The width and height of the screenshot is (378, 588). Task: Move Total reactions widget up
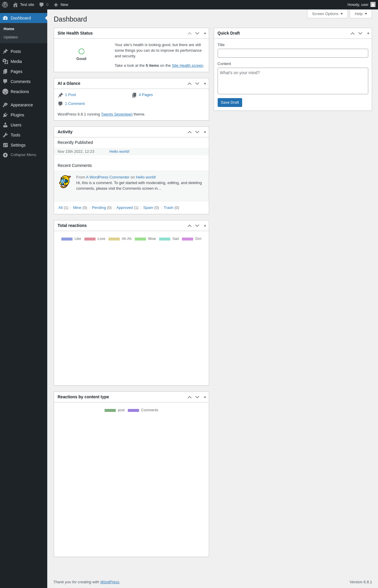pos(190,226)
